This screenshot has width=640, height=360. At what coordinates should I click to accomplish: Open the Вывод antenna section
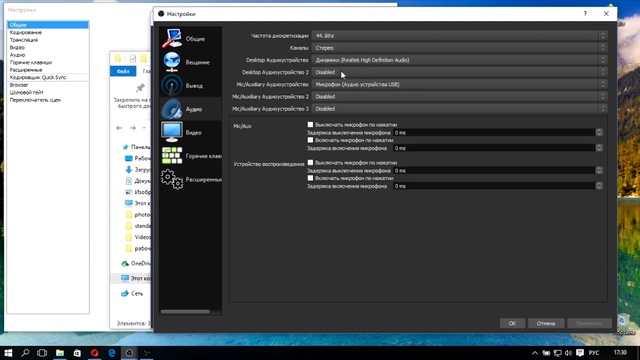click(172, 85)
